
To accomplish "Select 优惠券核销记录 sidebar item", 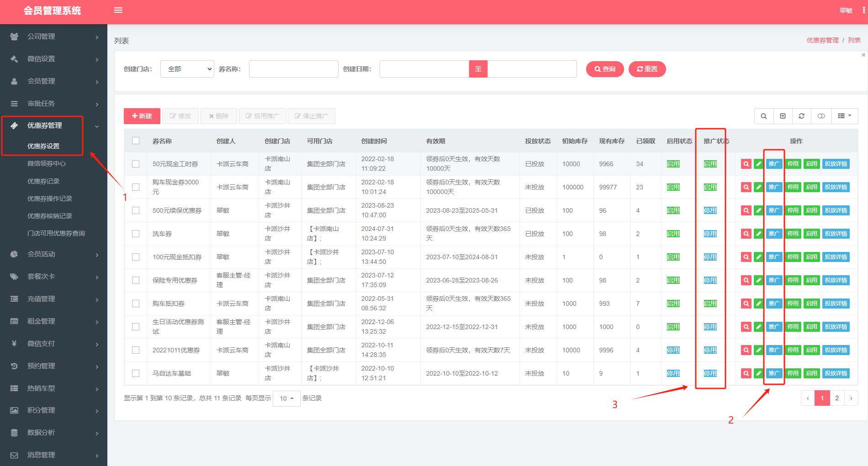I will pos(50,216).
